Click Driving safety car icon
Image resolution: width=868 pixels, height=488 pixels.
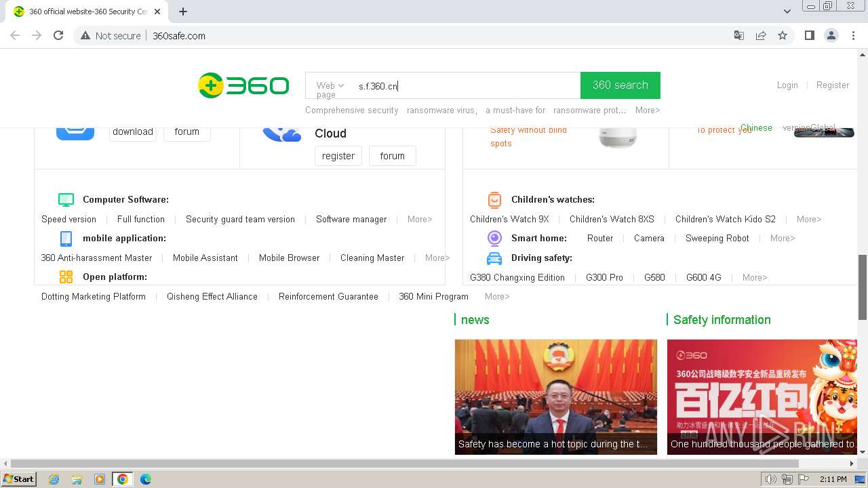(494, 258)
